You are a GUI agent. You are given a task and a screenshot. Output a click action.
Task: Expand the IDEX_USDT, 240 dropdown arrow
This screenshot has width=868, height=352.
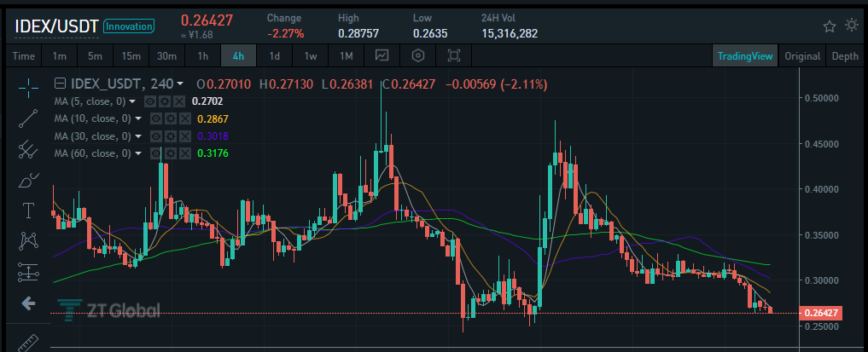(x=180, y=84)
